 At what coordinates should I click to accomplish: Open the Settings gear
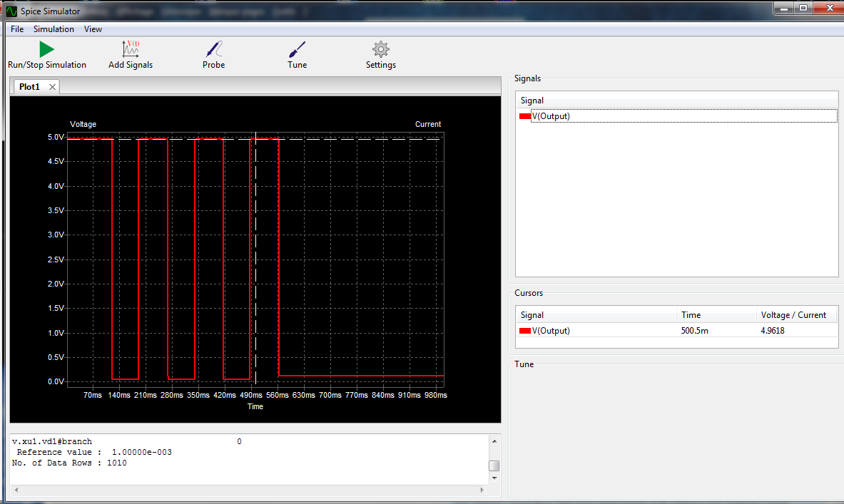pyautogui.click(x=380, y=49)
